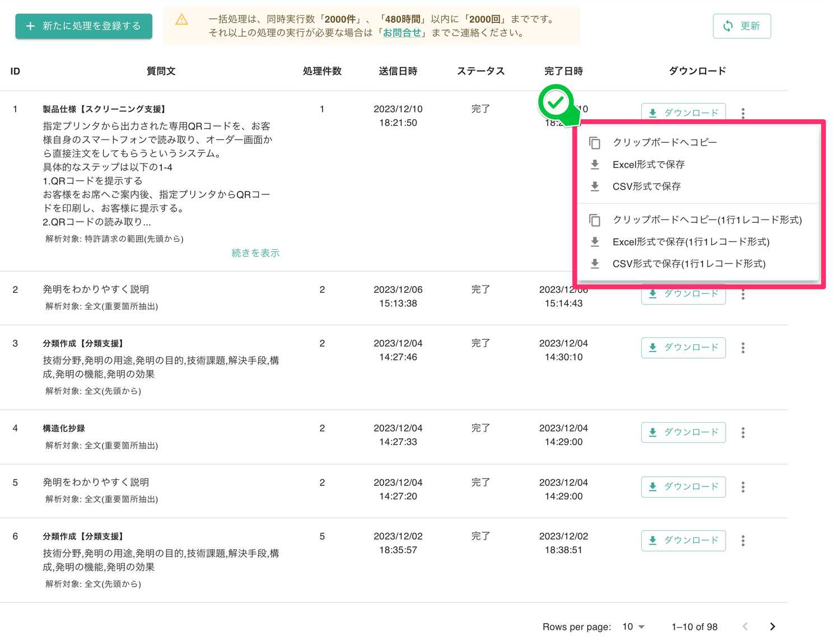
Task: Click ダウンロード button in row ID 4
Action: pyautogui.click(x=683, y=433)
